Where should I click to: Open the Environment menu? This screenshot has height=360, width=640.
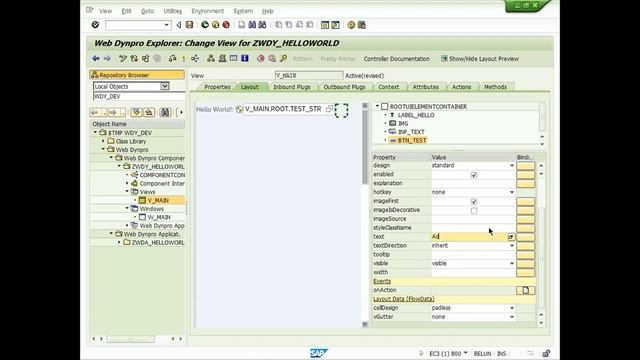pyautogui.click(x=207, y=11)
